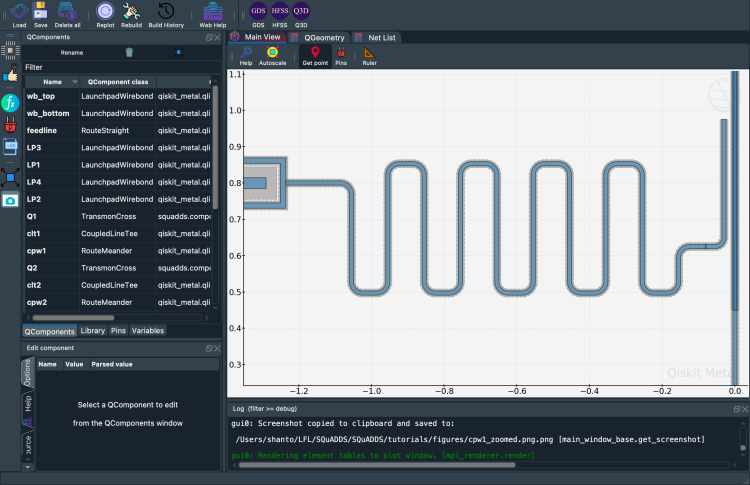This screenshot has height=485, width=750.
Task: Click the red plug connectors sidebar icon
Action: pyautogui.click(x=10, y=125)
